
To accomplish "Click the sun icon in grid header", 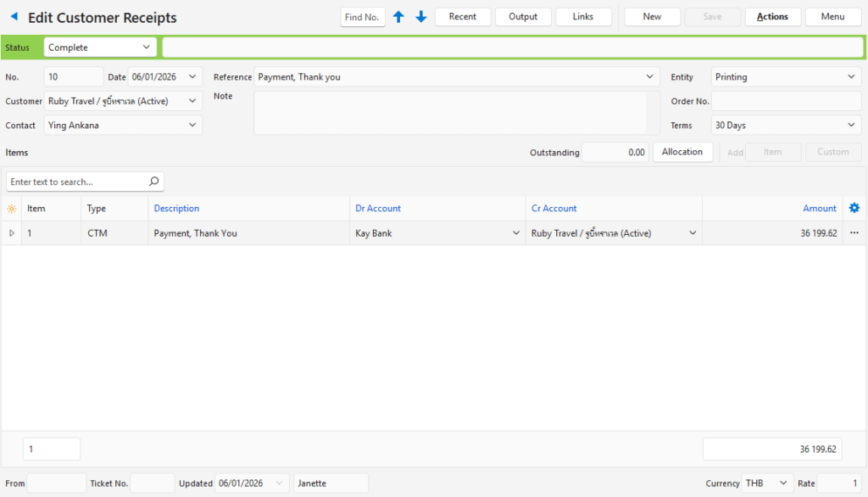I will (11, 209).
